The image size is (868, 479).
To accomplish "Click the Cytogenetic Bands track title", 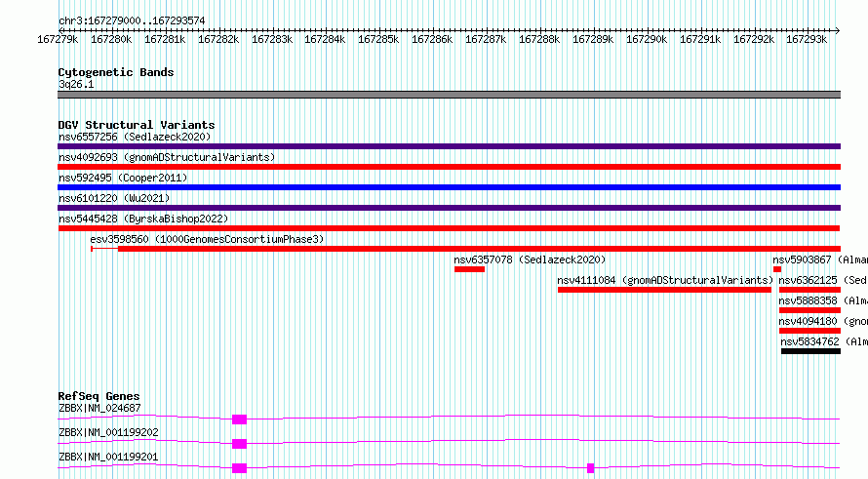I will [116, 72].
